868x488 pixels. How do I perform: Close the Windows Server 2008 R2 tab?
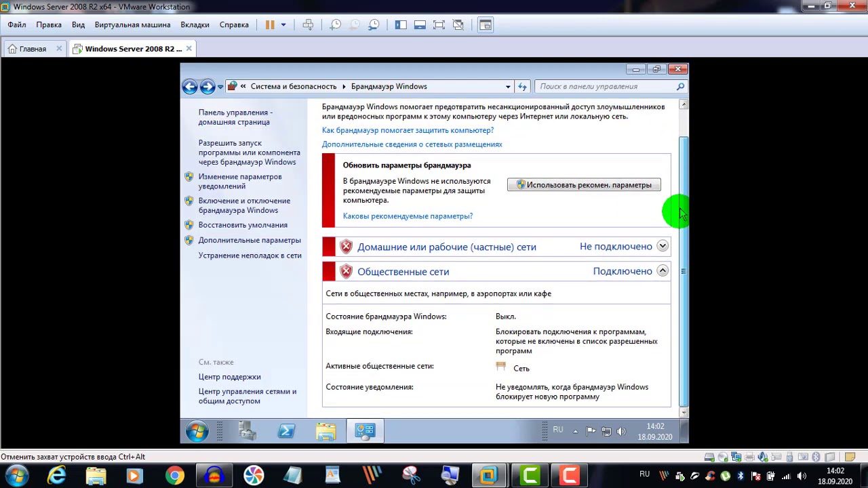point(189,49)
